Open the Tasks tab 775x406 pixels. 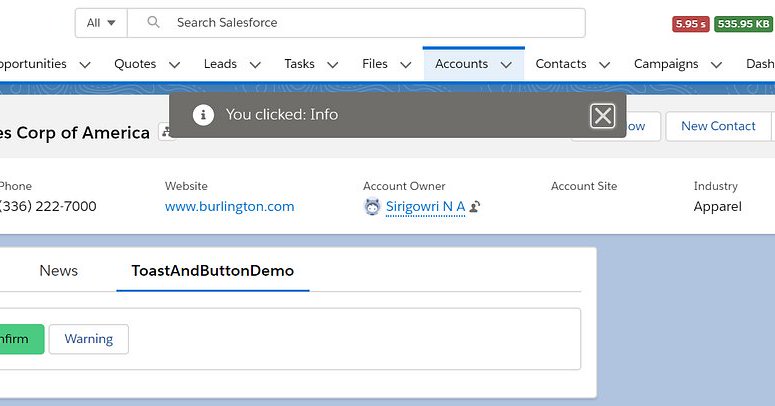coord(300,64)
